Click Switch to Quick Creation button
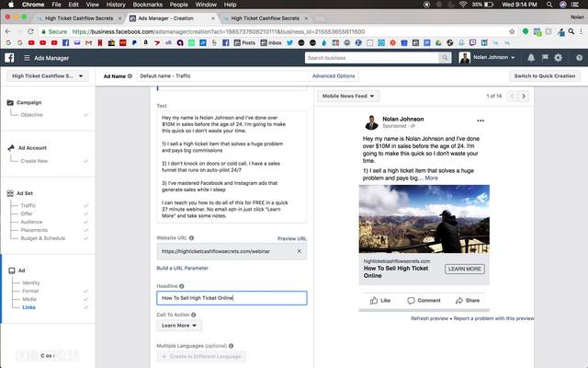The width and height of the screenshot is (588, 368). pyautogui.click(x=545, y=75)
